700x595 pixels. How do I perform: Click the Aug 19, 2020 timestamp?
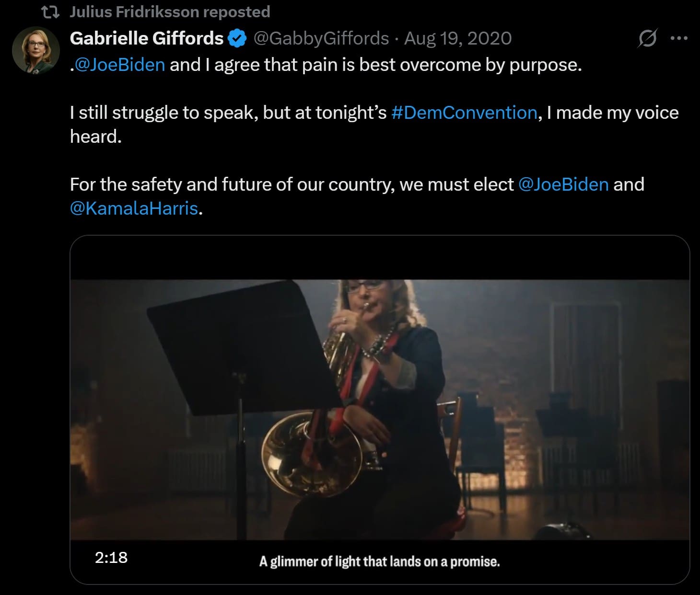tap(457, 38)
